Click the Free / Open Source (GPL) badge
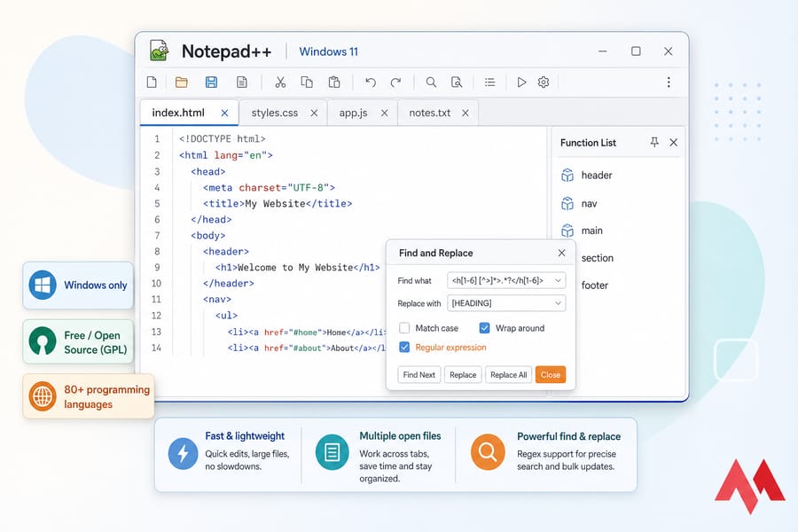This screenshot has height=532, width=798. tap(78, 341)
